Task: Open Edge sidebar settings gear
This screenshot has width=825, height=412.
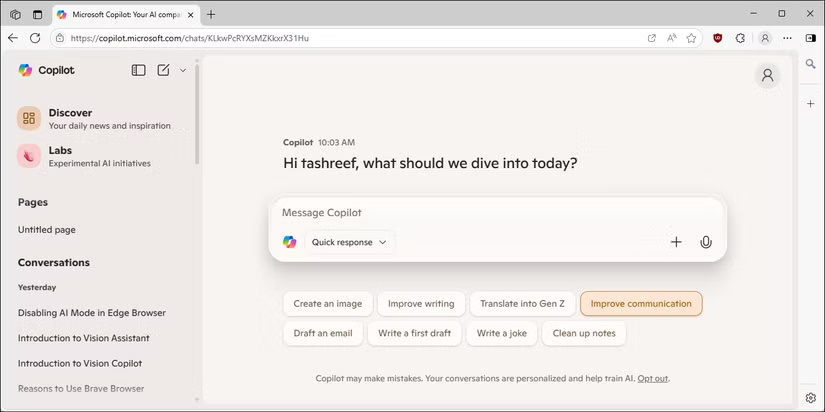Action: 810,397
